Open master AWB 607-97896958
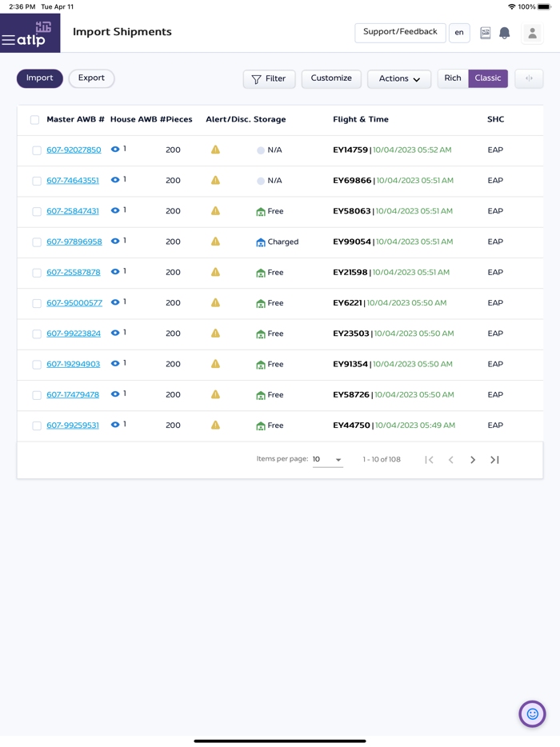Image resolution: width=560 pixels, height=747 pixels. [x=74, y=242]
